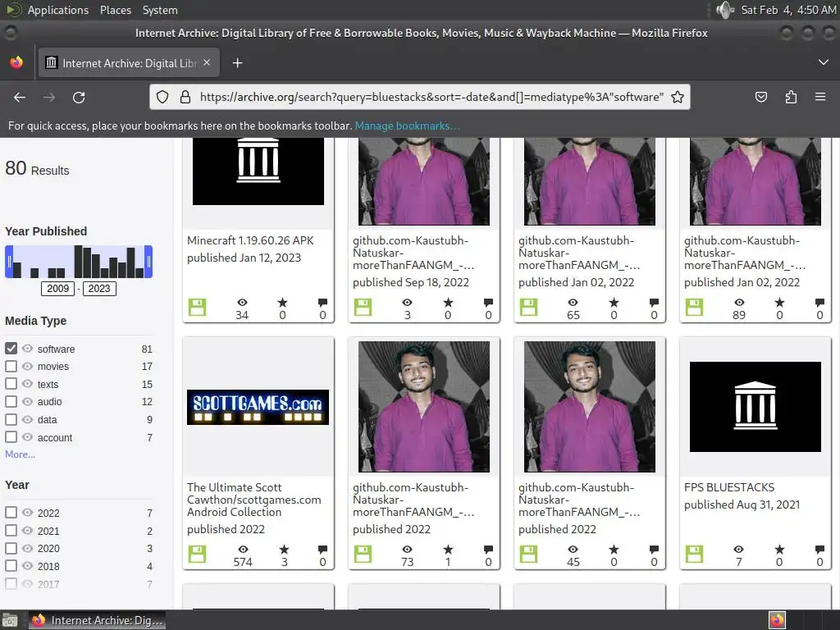Uncheck the software media type filter
The image size is (840, 630).
(11, 348)
